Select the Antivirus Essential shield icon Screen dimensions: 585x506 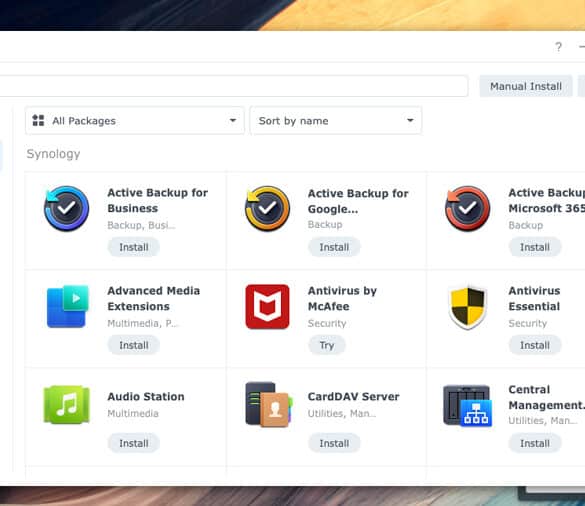(x=467, y=307)
